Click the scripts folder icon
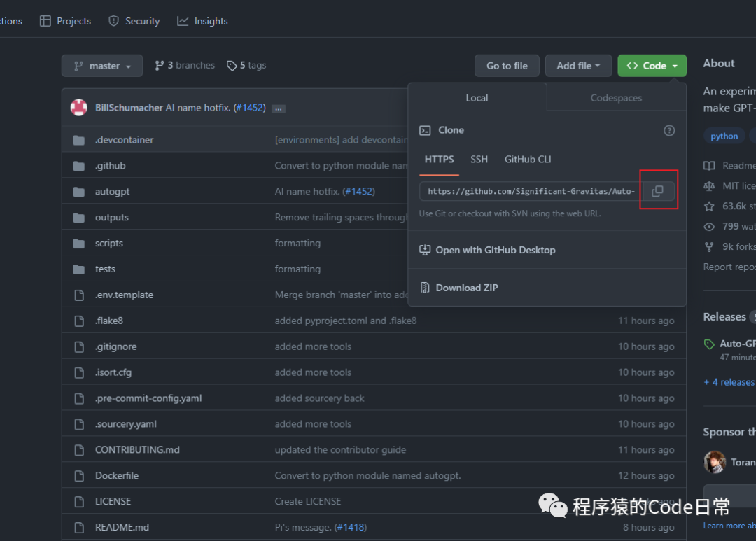The image size is (756, 541). click(x=79, y=243)
